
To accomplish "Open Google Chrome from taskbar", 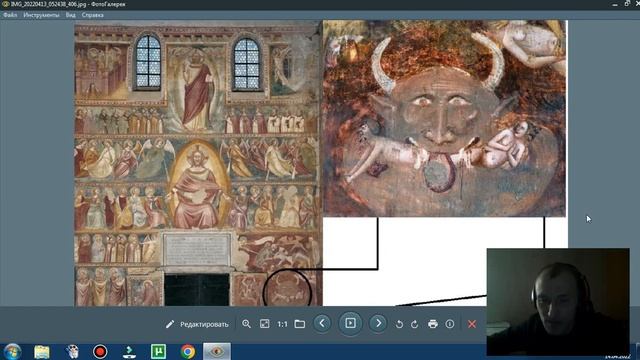I will [188, 352].
